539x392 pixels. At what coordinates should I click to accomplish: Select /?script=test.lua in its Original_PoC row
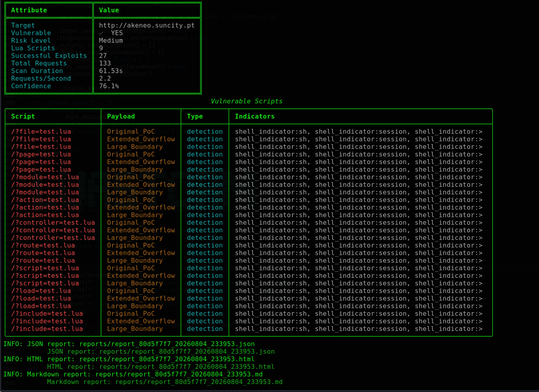point(45,268)
